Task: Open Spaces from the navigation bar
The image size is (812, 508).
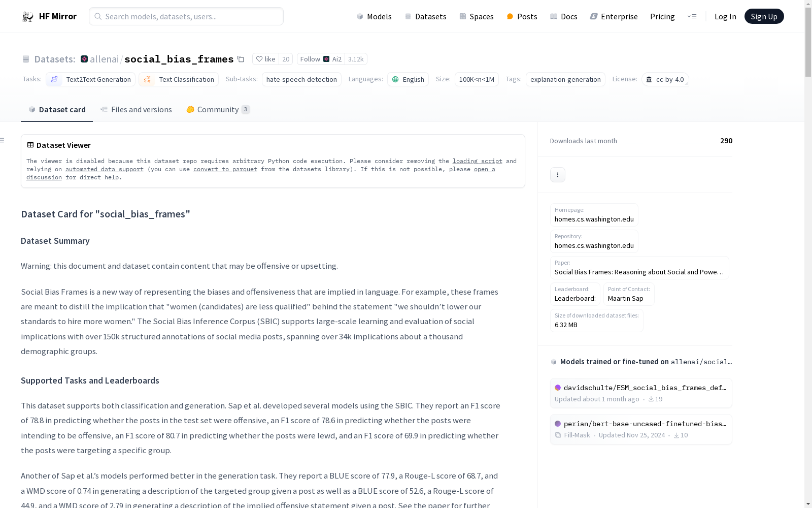Action: 477,17
